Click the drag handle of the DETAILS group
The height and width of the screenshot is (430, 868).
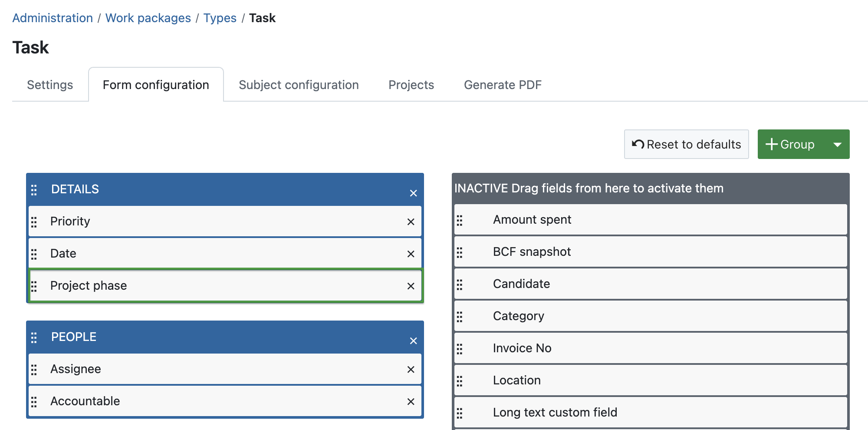pos(35,190)
